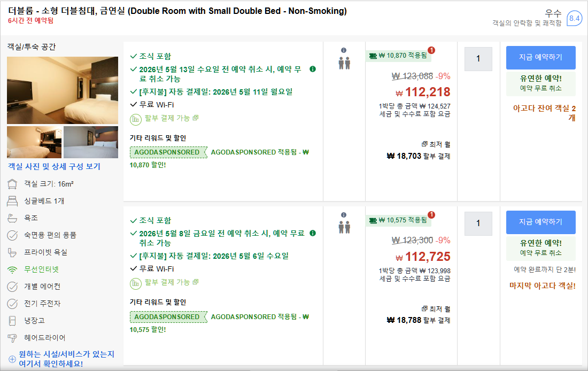Click the small desk area room thumbnail

[34, 142]
